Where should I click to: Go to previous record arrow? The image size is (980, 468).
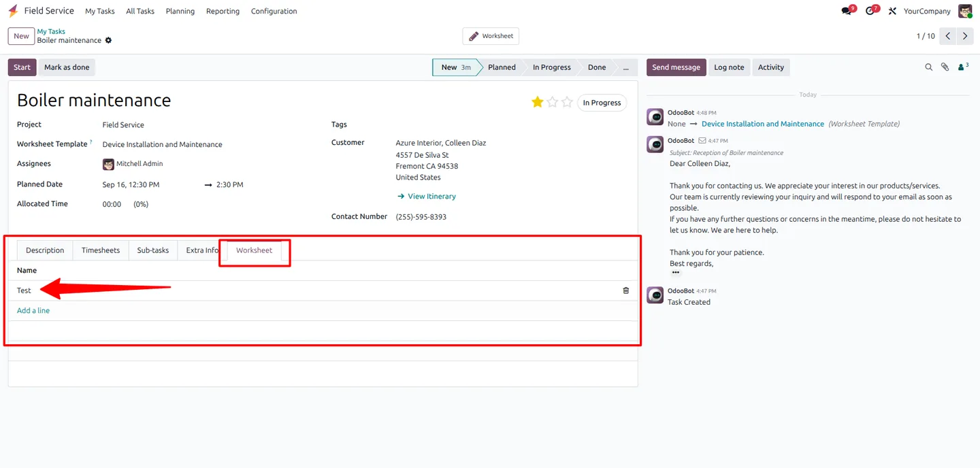pyautogui.click(x=948, y=36)
